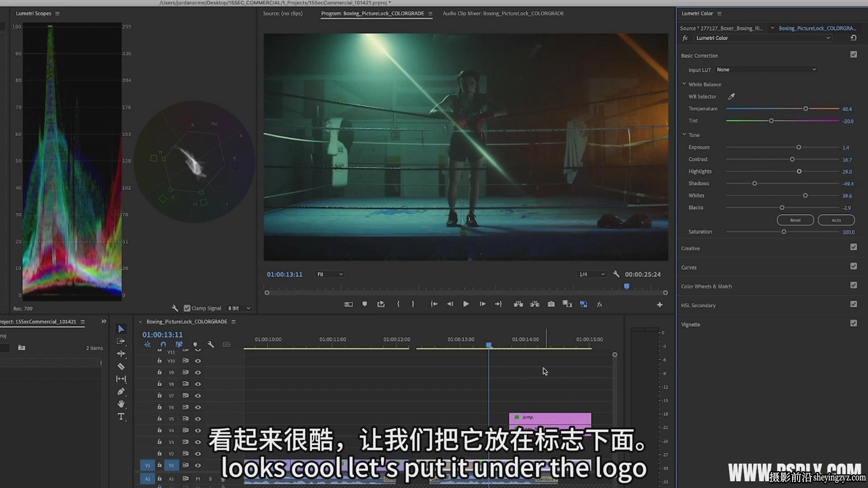Hide track V10 with eye icon
The height and width of the screenshot is (488, 868).
(198, 361)
